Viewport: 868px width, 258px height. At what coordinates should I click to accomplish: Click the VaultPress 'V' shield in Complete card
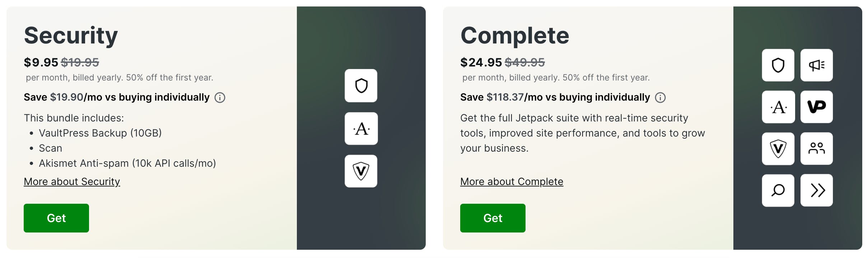click(778, 149)
